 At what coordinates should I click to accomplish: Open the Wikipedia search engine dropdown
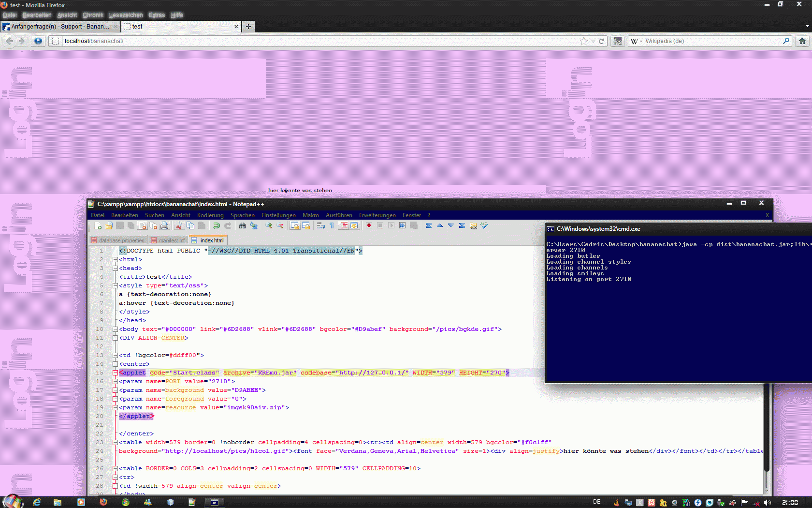tap(637, 41)
